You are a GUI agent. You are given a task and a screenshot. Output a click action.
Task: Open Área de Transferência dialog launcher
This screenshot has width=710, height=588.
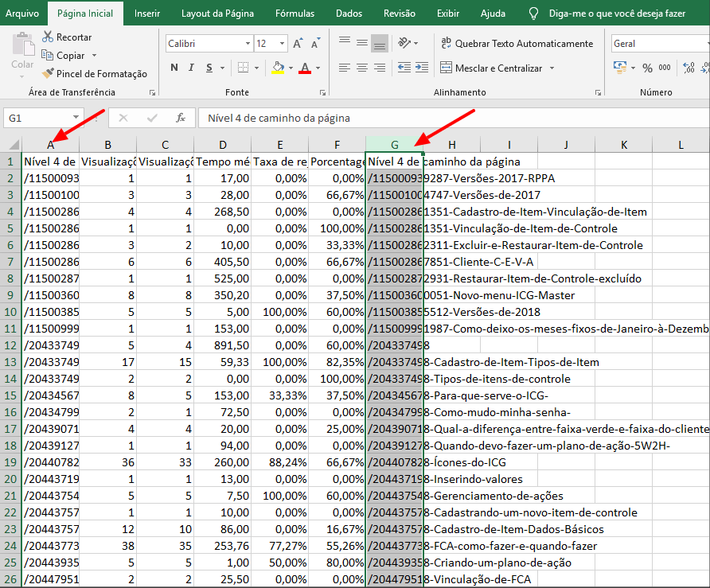[x=153, y=92]
